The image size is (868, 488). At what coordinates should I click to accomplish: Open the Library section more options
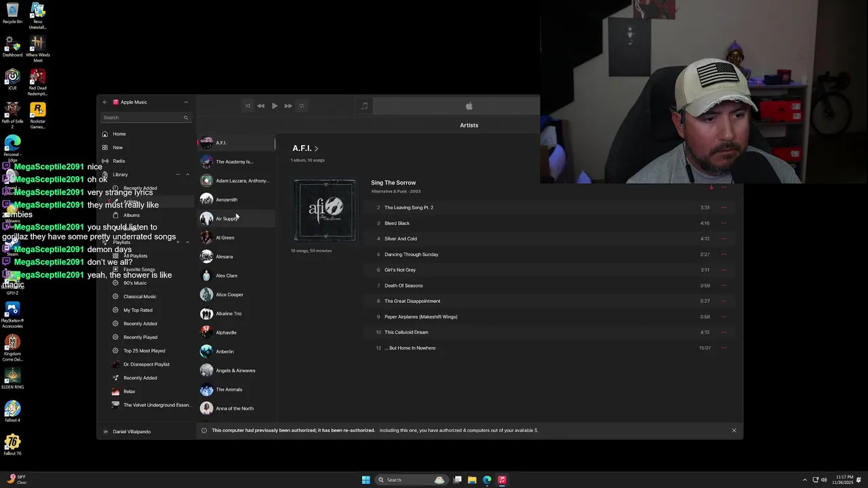[178, 174]
